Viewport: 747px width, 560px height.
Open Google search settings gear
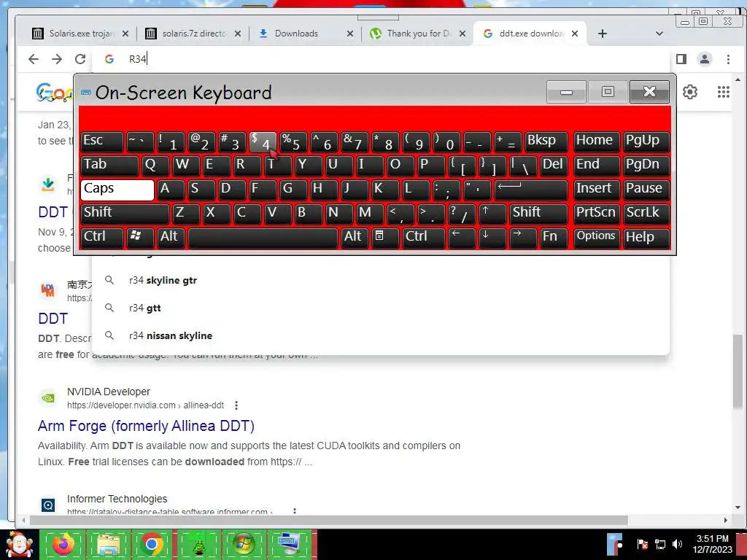(x=690, y=92)
